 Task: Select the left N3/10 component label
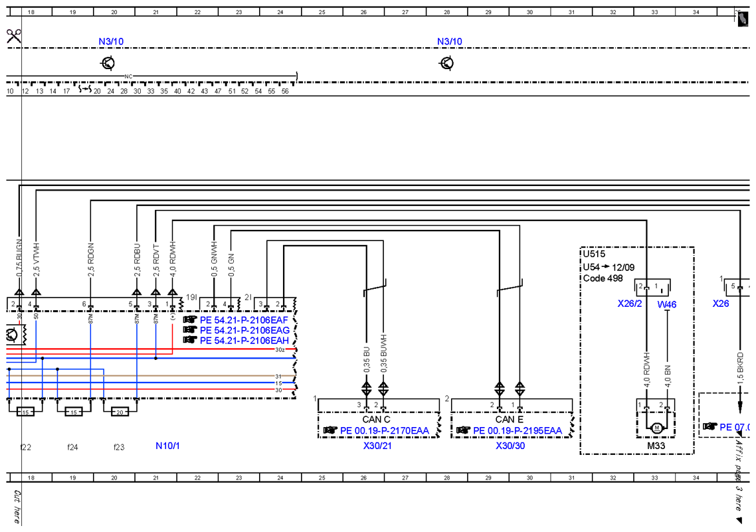pos(111,41)
